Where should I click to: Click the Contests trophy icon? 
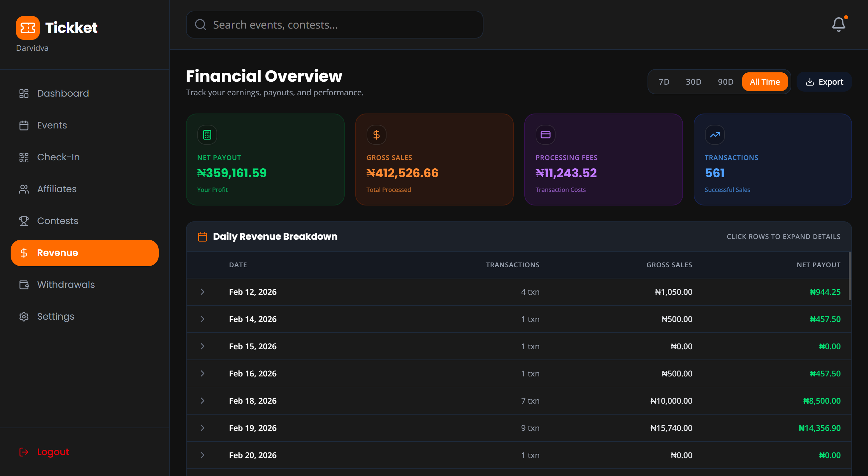pyautogui.click(x=24, y=221)
